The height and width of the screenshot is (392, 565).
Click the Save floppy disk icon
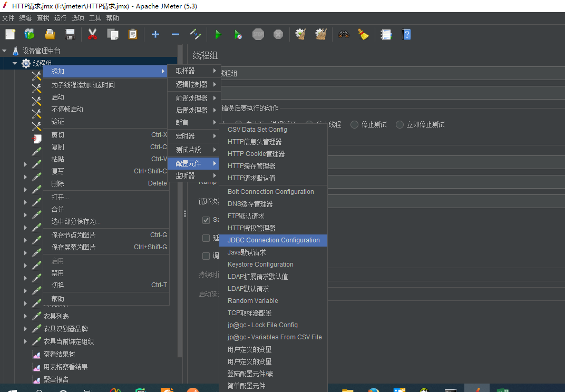[70, 35]
